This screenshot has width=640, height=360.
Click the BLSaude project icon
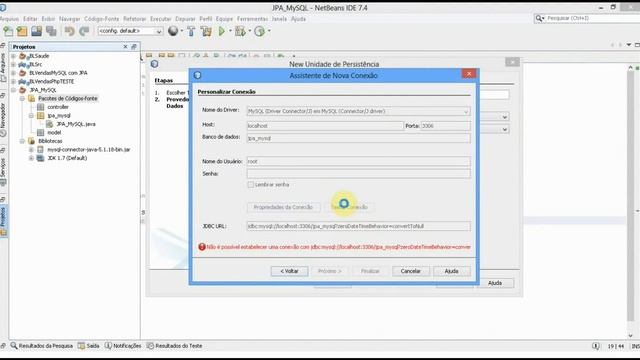click(x=22, y=56)
